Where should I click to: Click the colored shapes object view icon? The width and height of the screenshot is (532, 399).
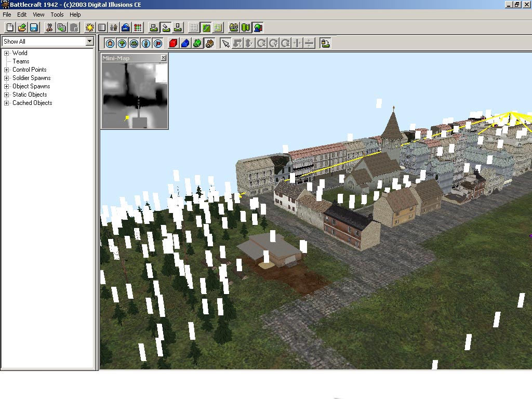click(x=258, y=28)
